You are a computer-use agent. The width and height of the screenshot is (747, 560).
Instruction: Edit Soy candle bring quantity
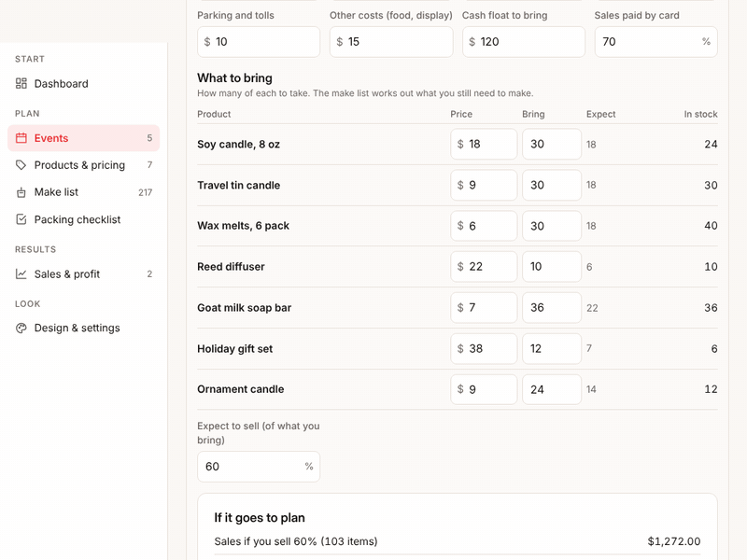(552, 144)
